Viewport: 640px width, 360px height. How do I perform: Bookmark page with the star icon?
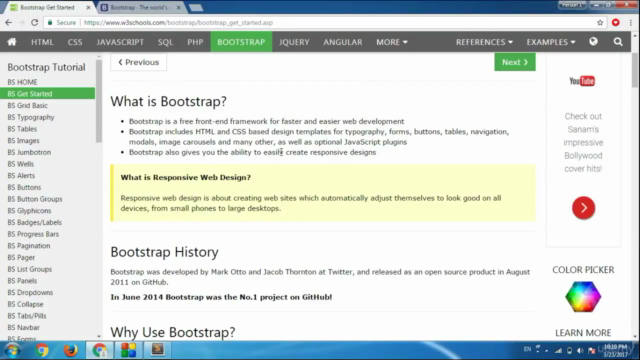pos(600,23)
